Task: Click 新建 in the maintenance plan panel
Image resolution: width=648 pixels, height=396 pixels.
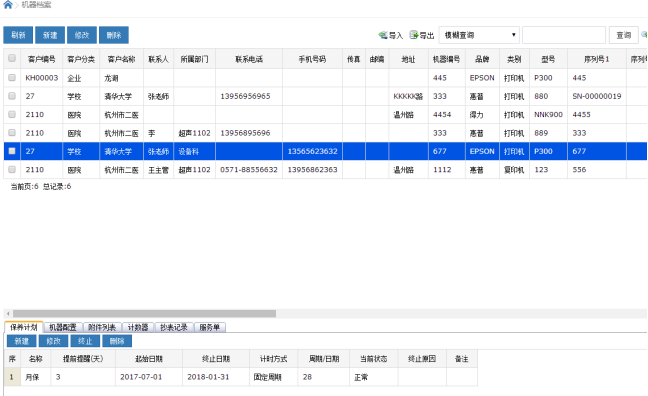Action: pyautogui.click(x=21, y=341)
